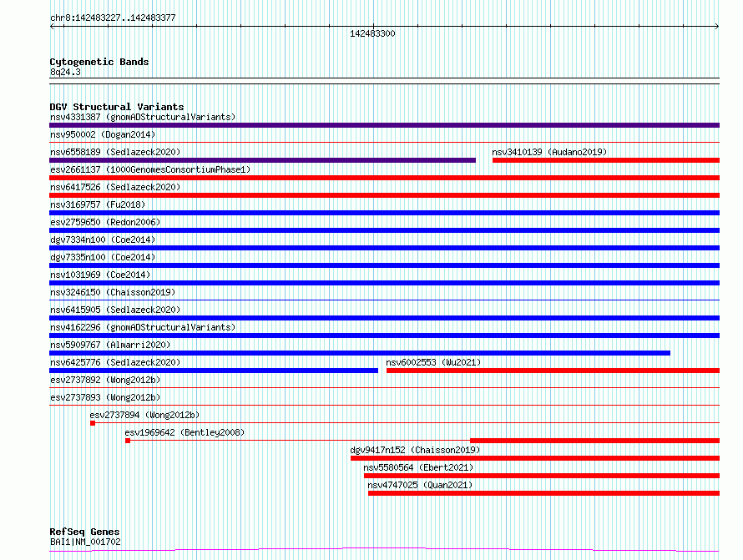Click the Cytogenetic Bands track title

tap(99, 62)
